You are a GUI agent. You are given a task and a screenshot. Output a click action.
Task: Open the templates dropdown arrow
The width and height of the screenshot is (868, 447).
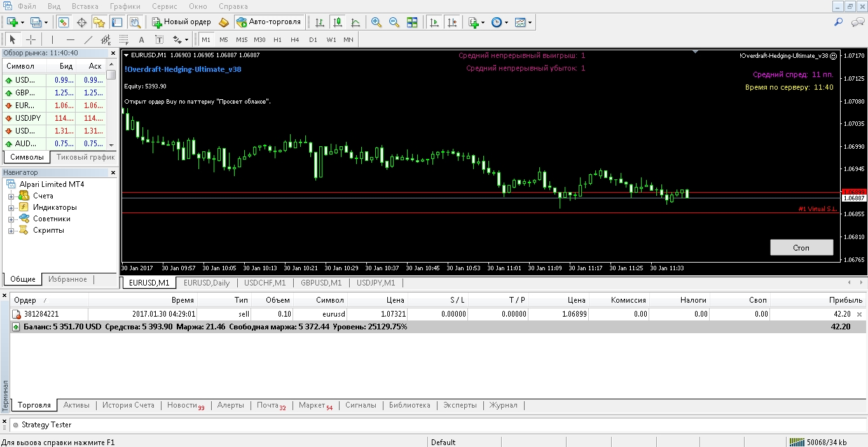[x=530, y=22]
